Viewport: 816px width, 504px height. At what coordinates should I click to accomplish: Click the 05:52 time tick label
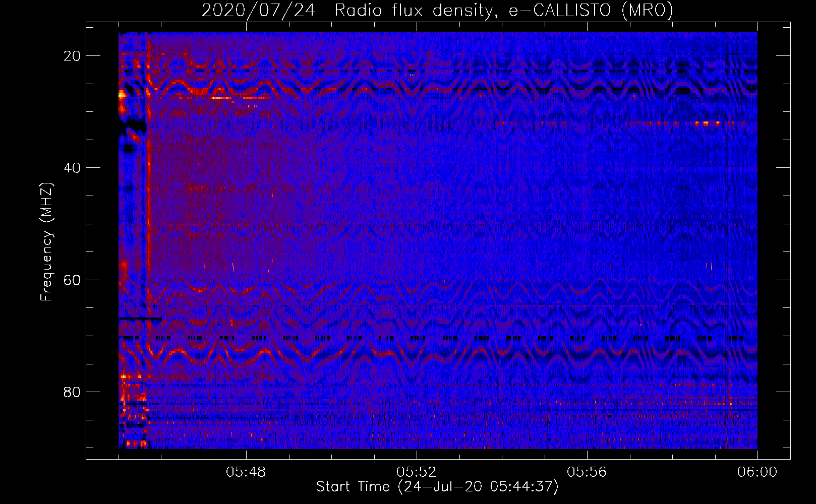[417, 472]
